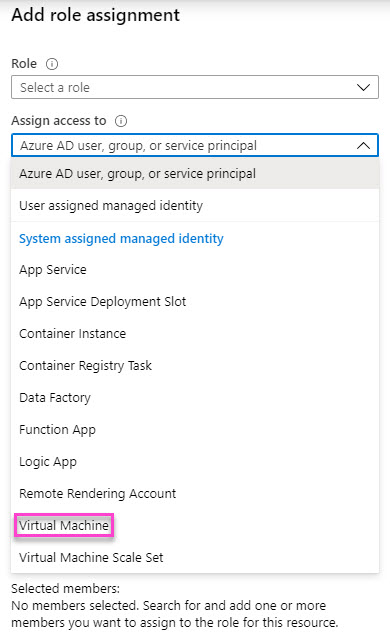Pick App Service from the list
390x640 pixels.
pos(195,269)
